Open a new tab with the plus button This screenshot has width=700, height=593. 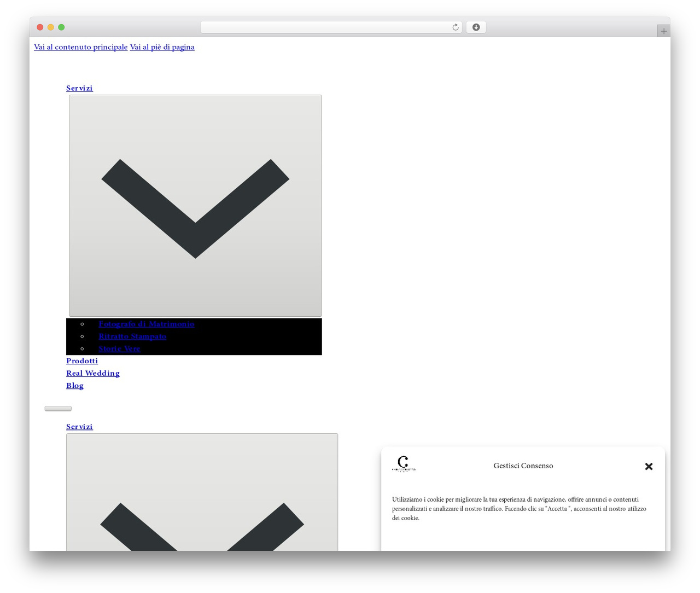coord(663,31)
